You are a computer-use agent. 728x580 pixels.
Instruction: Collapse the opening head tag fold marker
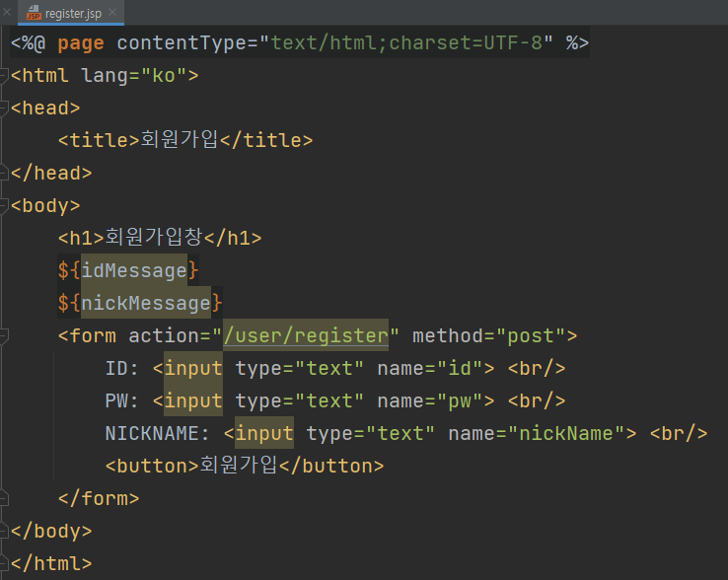4,109
